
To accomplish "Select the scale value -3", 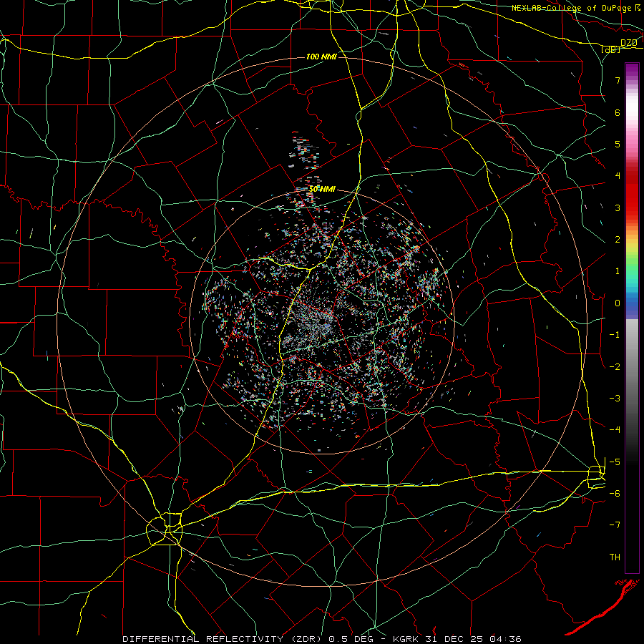I will point(615,399).
